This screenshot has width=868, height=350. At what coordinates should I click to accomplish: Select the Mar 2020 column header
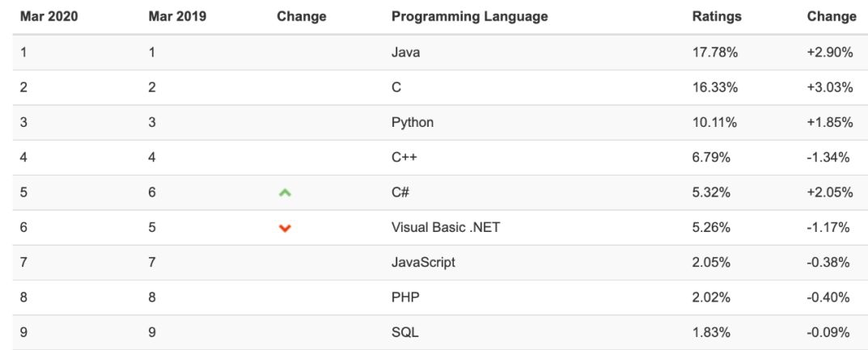49,16
